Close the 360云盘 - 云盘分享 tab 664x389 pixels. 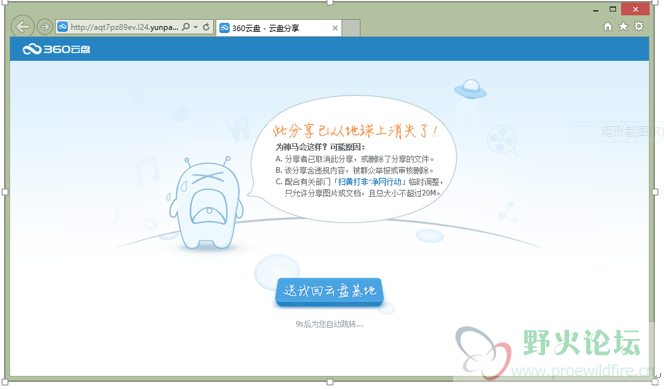335,28
